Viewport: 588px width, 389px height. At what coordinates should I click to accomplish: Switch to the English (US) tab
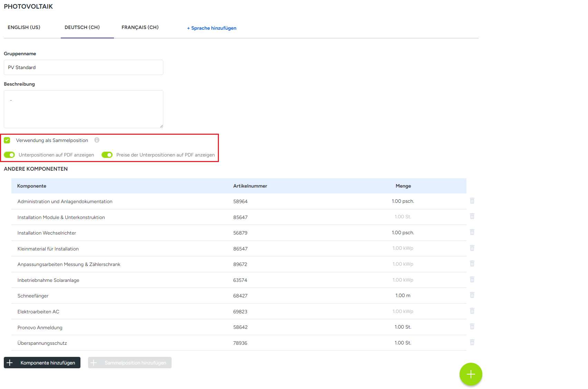click(24, 27)
